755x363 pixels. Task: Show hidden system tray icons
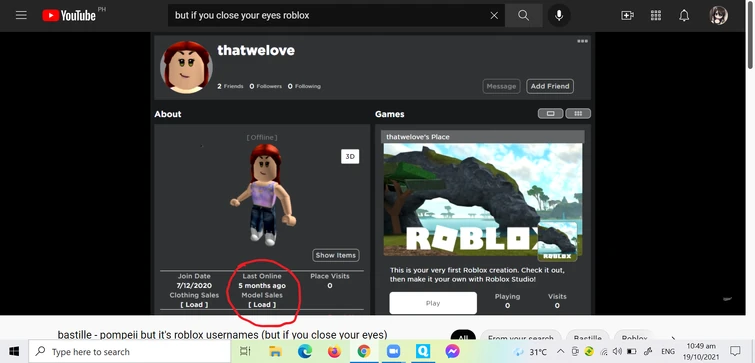point(560,351)
